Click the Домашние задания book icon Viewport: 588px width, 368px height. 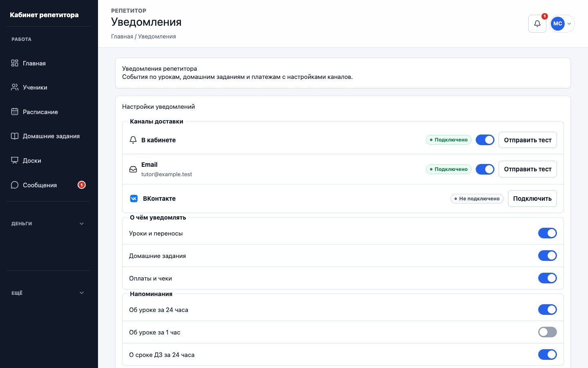click(15, 136)
